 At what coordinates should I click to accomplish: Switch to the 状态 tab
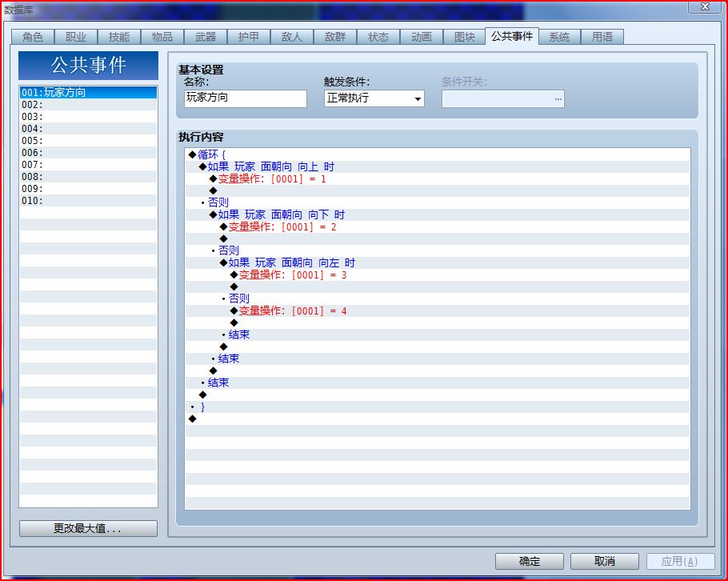(378, 37)
